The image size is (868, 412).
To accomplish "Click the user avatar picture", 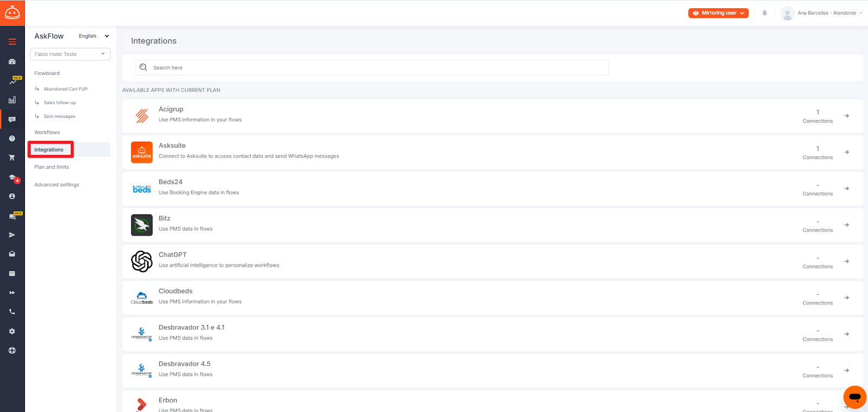I will tap(787, 13).
